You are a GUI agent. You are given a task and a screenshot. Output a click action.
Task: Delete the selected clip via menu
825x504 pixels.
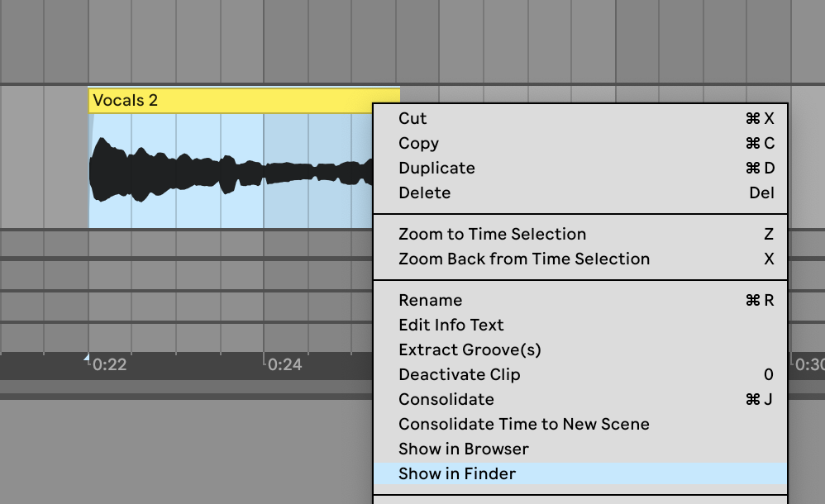click(x=424, y=193)
